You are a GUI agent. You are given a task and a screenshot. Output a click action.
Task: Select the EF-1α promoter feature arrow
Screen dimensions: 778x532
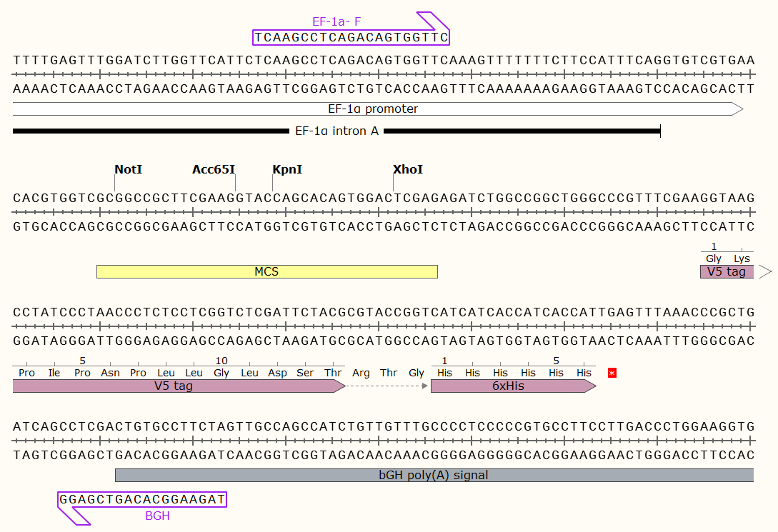point(378,109)
